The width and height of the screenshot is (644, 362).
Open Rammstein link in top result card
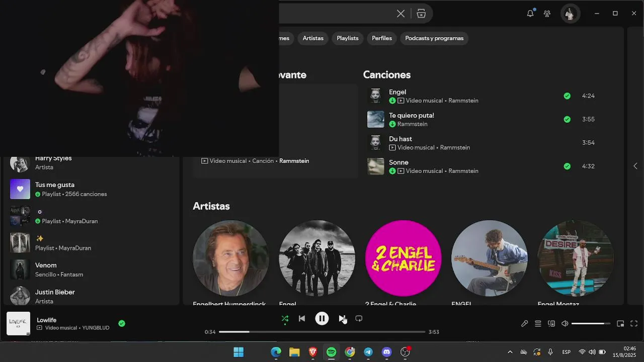pyautogui.click(x=294, y=161)
